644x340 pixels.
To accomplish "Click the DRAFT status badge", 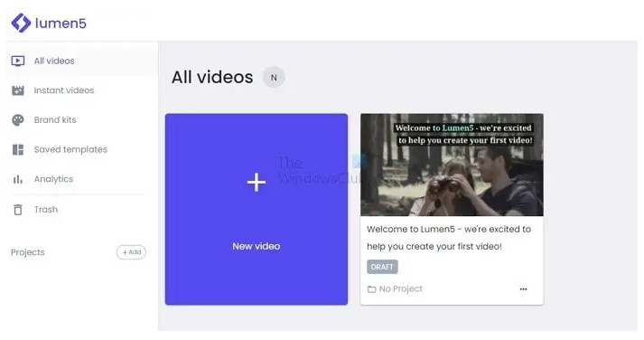I will pos(382,267).
